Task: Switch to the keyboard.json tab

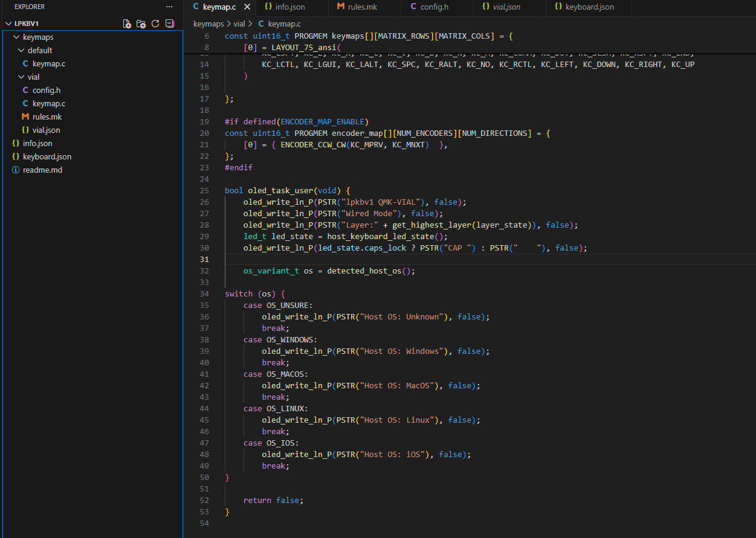Action: pyautogui.click(x=589, y=7)
